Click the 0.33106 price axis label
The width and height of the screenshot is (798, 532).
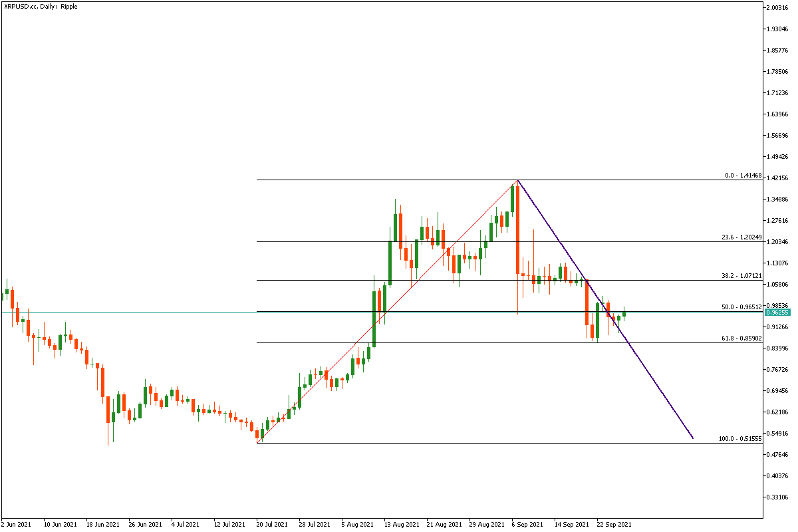777,497
